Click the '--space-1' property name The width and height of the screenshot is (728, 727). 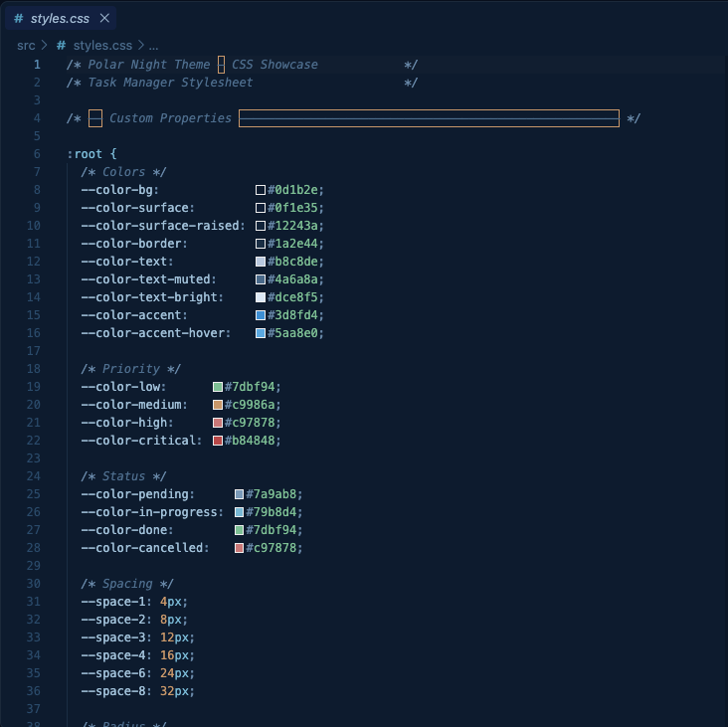point(112,602)
